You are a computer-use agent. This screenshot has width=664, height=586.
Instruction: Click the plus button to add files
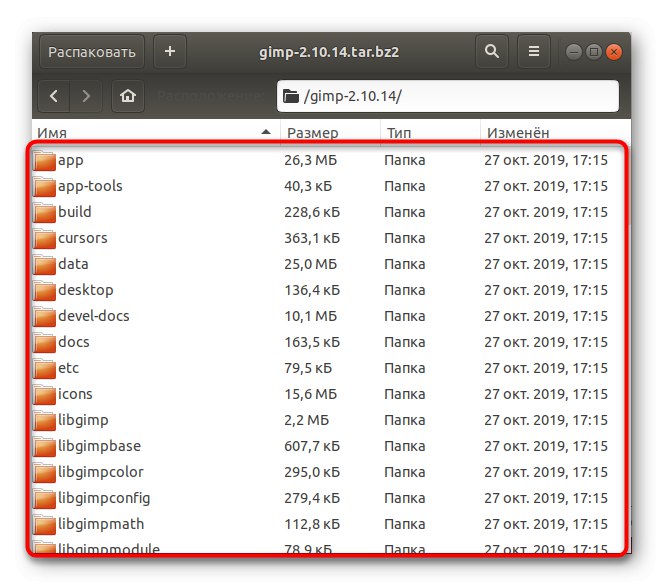pos(169,52)
